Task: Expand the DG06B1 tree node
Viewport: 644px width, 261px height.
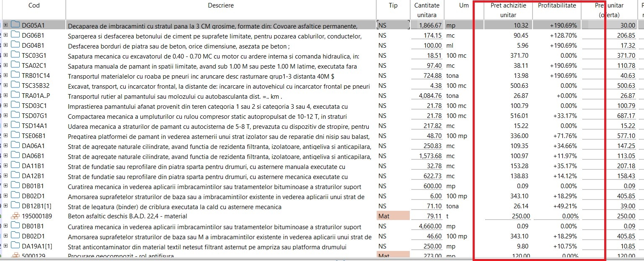Action: click(5, 35)
